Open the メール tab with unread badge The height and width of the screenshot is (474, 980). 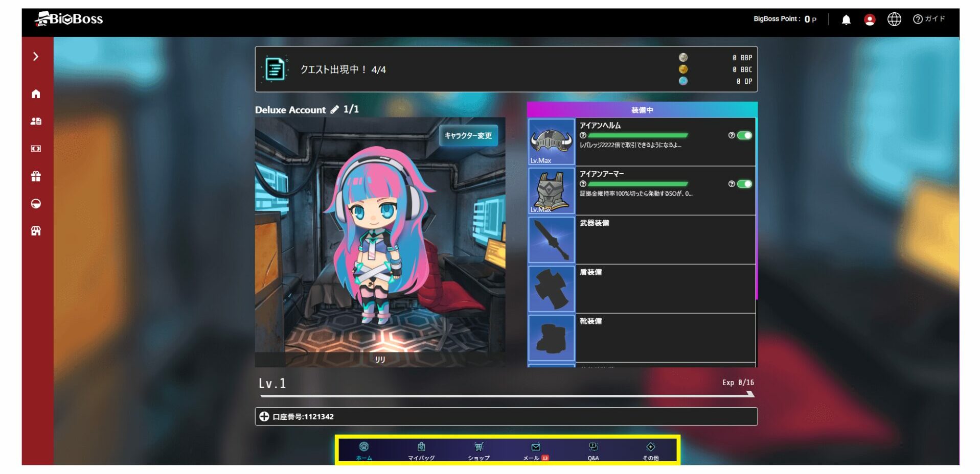coord(535,451)
